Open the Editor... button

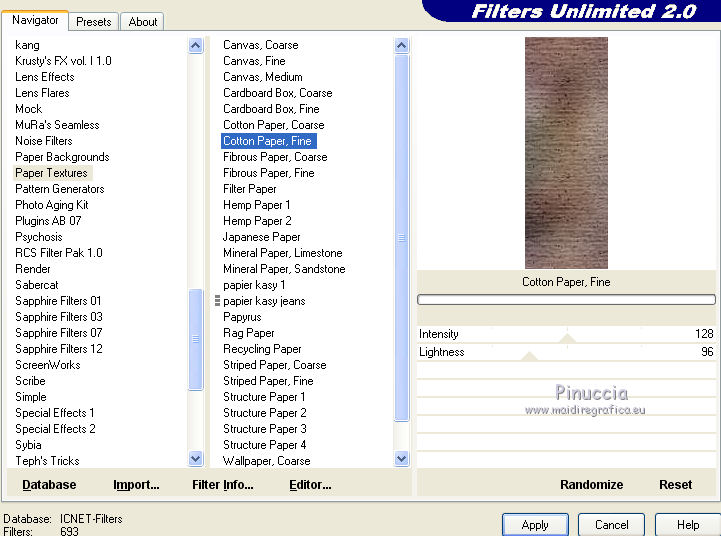[310, 485]
